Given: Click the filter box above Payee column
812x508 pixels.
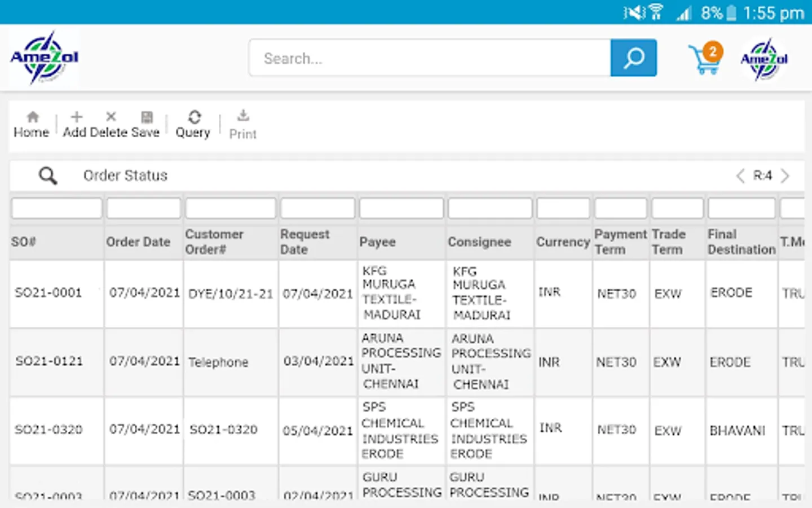Looking at the screenshot, I should pos(401,208).
